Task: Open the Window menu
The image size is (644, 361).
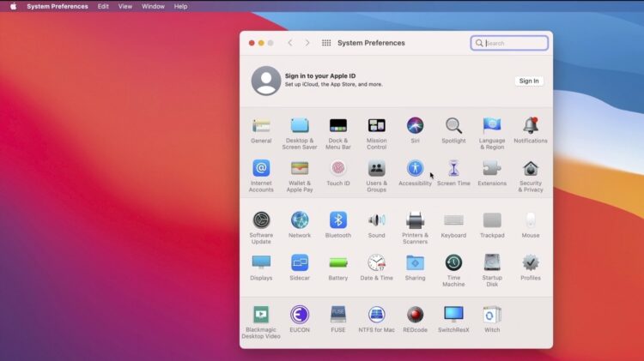Action: [153, 6]
